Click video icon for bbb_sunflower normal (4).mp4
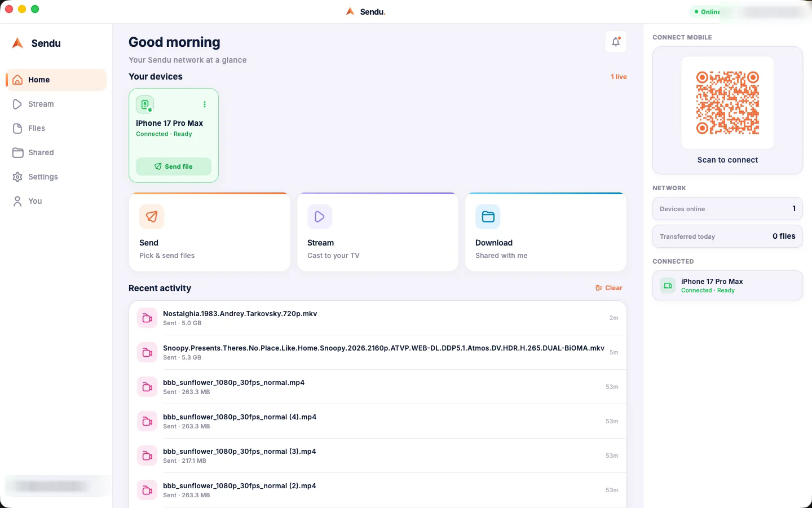 tap(147, 422)
